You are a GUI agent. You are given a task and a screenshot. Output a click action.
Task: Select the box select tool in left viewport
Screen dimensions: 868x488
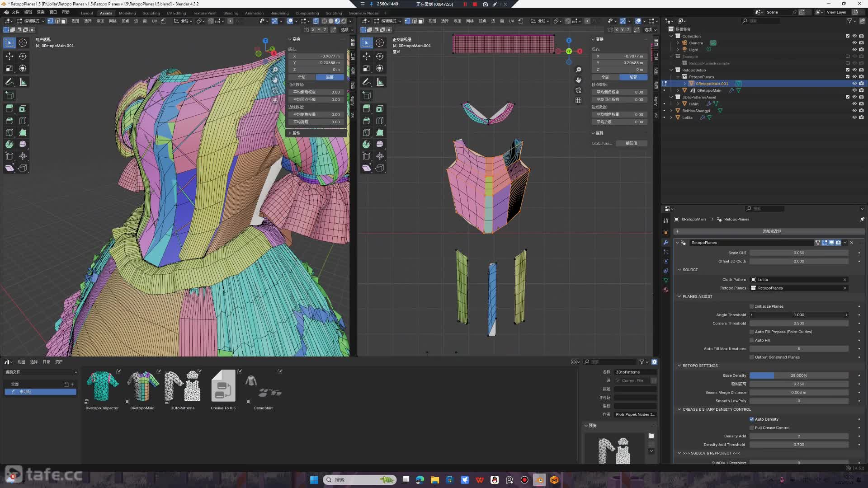(9, 42)
